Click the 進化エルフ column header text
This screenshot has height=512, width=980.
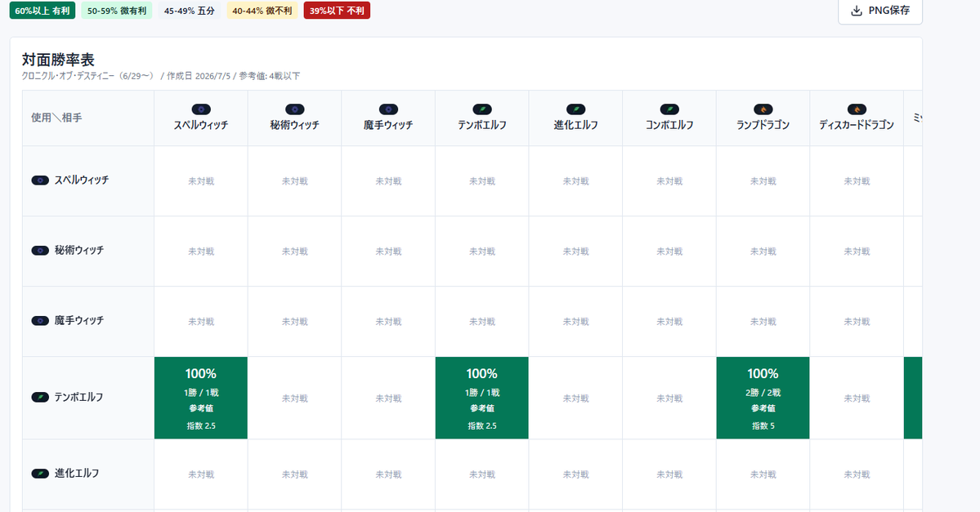[575, 125]
